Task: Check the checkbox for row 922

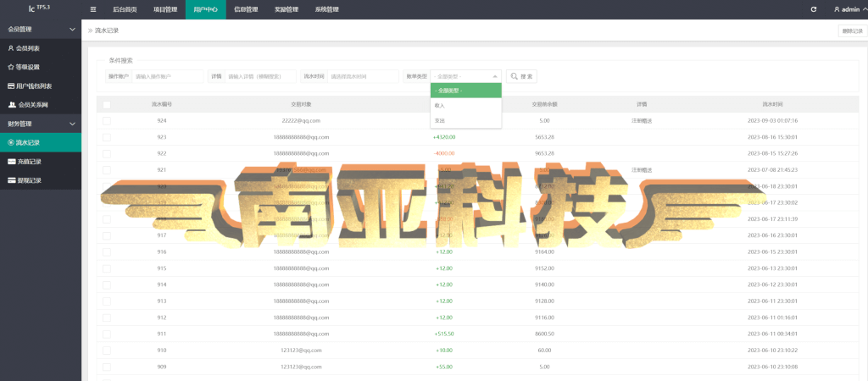Action: click(107, 154)
